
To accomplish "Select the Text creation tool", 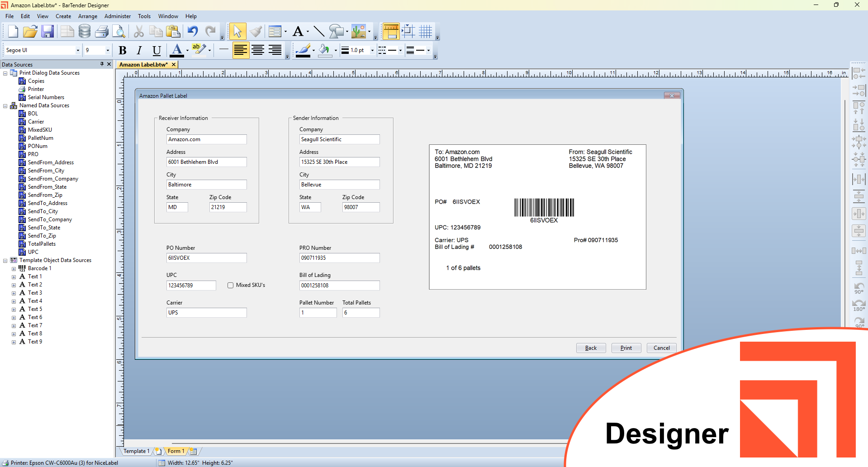I will [298, 32].
